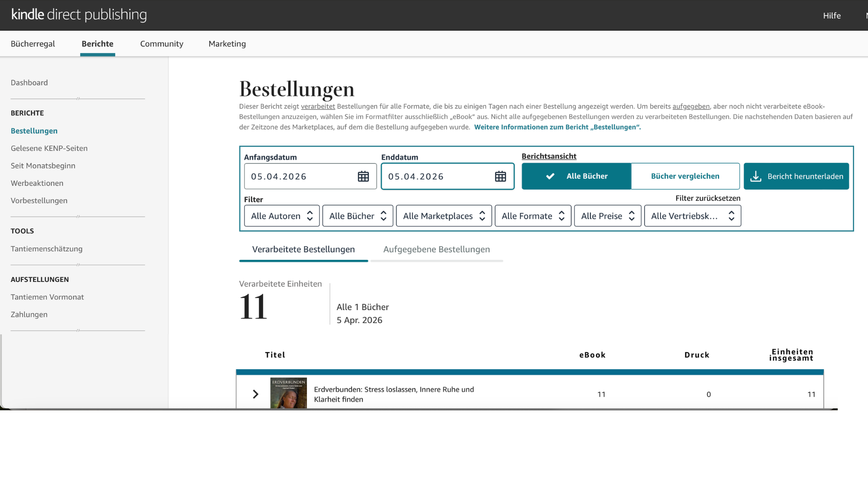The width and height of the screenshot is (868, 488).
Task: Select the Alle Bücher report view
Action: pos(576,176)
